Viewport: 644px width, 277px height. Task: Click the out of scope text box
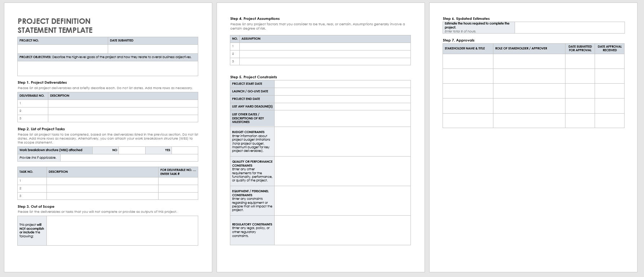pos(122,230)
